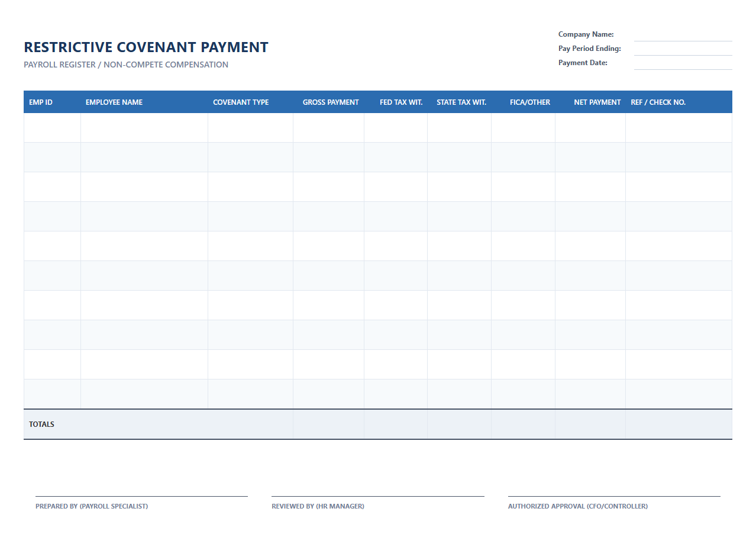Select the COVENANT TYPE column header
Viewport: 756px width, 534px height.
(250, 102)
